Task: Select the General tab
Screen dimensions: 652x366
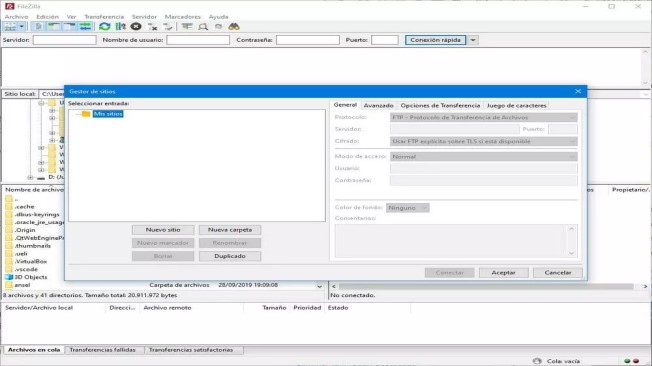Action: pyautogui.click(x=345, y=105)
